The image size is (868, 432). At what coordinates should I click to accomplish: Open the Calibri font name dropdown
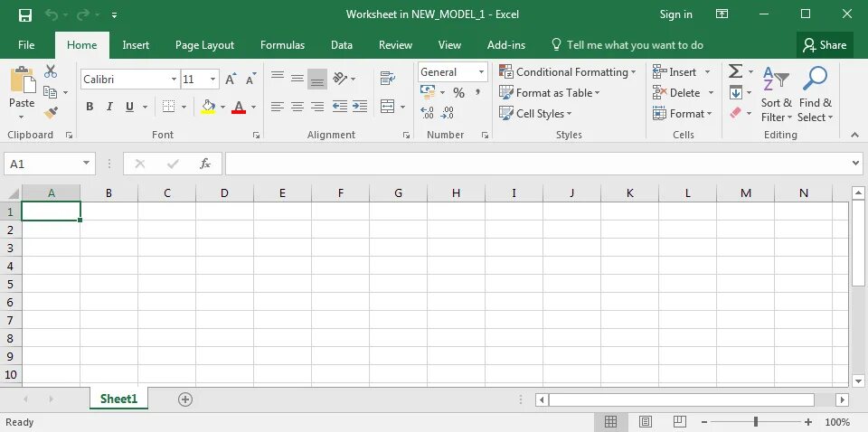click(x=174, y=80)
